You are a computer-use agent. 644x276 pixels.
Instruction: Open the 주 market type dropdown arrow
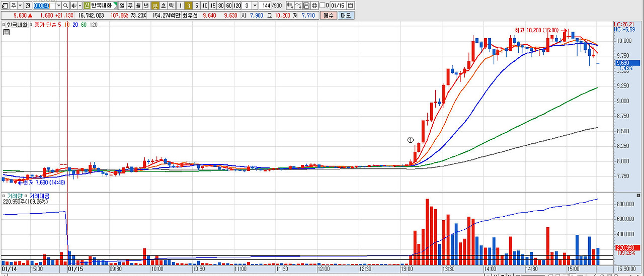click(x=20, y=6)
